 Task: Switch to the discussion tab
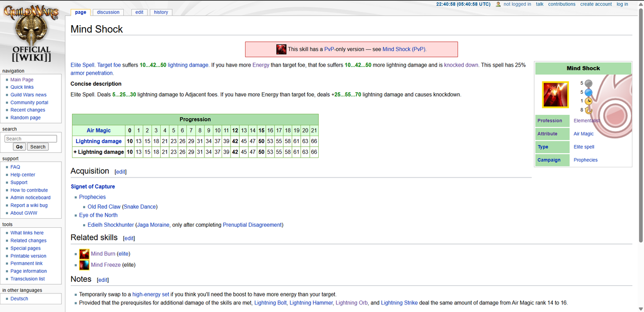[x=108, y=12]
